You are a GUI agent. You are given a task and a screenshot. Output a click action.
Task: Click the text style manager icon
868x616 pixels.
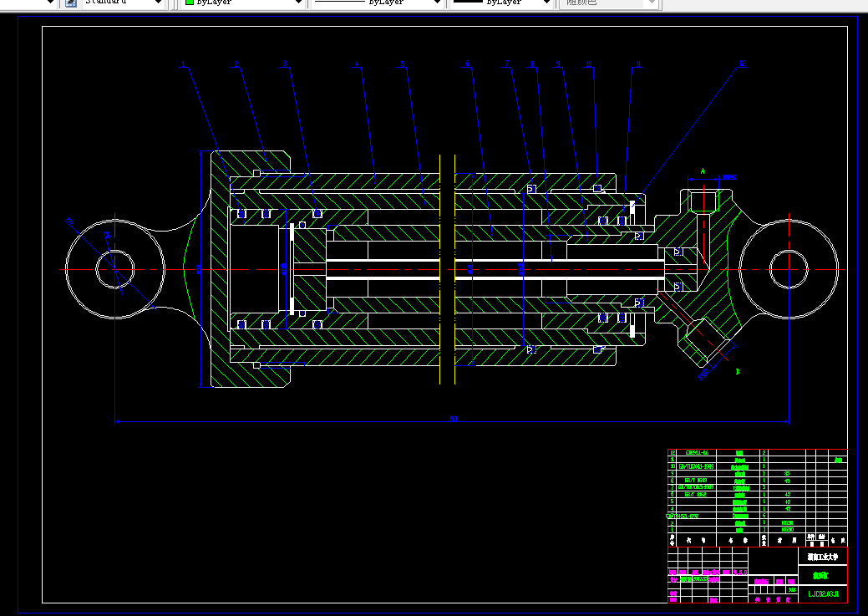tap(71, 3)
